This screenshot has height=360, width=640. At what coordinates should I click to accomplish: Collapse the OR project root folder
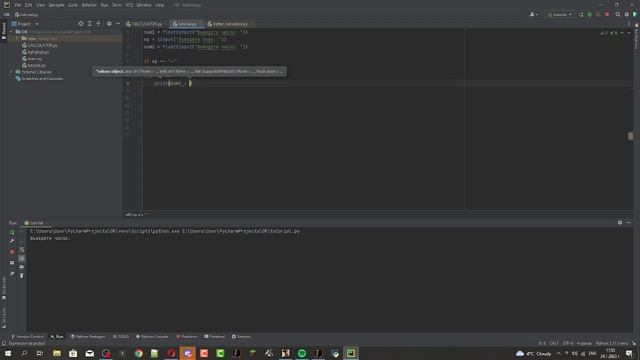tap(12, 31)
